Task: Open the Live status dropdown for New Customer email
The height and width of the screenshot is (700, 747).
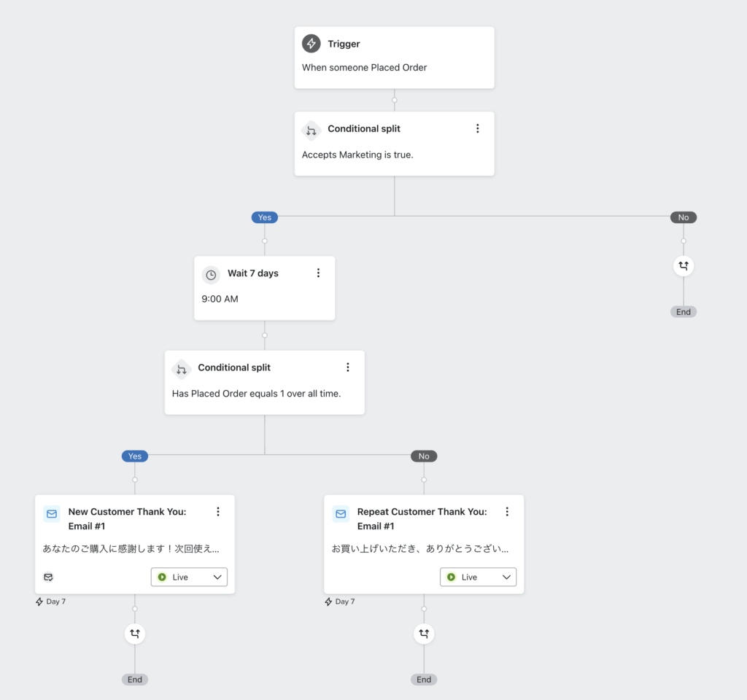Action: pos(190,577)
